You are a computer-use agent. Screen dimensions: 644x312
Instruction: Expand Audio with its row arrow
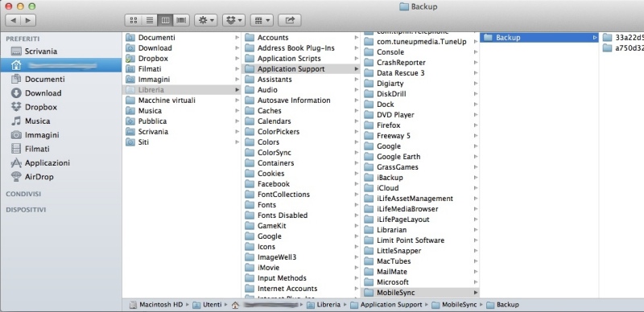tap(356, 90)
